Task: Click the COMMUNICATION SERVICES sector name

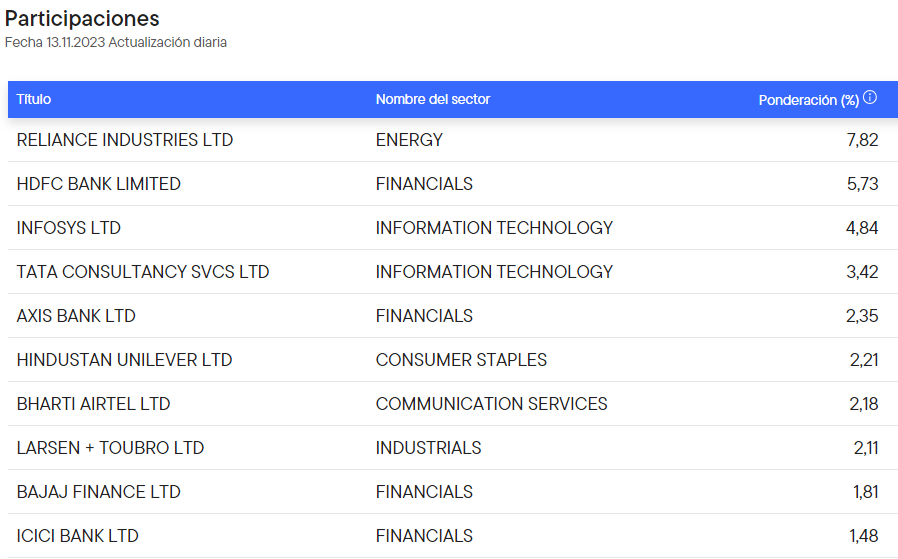Action: click(x=491, y=404)
